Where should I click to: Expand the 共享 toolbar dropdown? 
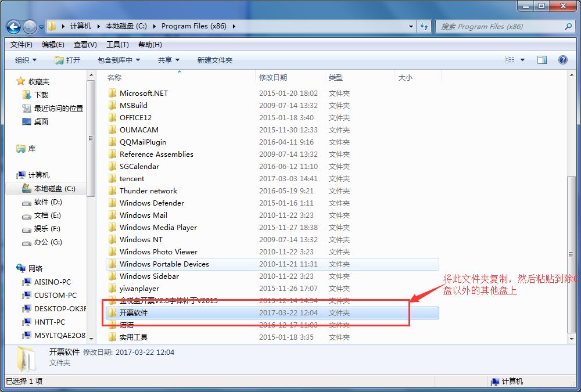(168, 60)
